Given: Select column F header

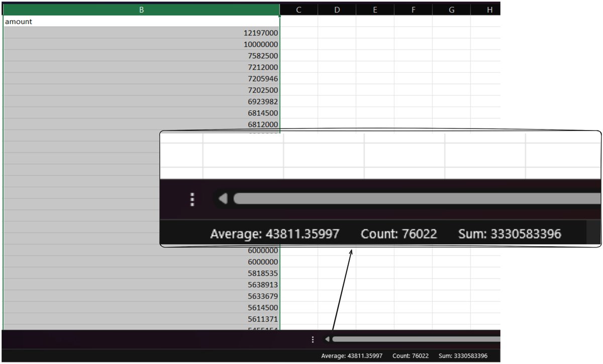Looking at the screenshot, I should [413, 9].
